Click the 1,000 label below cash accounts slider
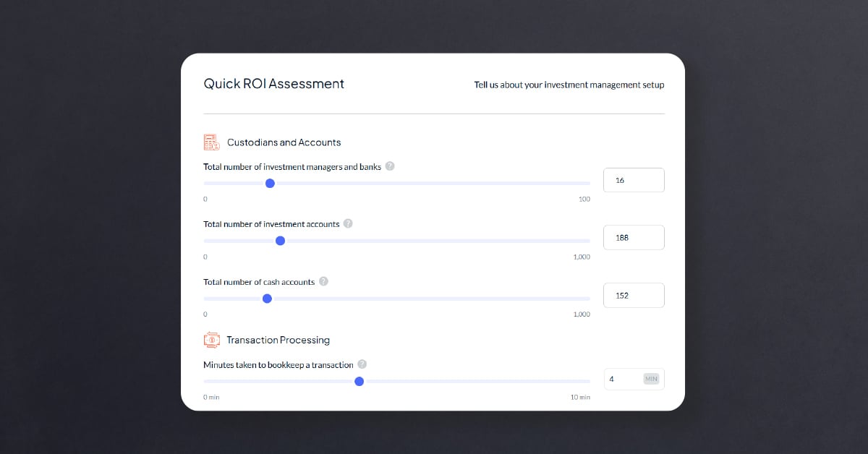868x454 pixels. click(x=582, y=314)
